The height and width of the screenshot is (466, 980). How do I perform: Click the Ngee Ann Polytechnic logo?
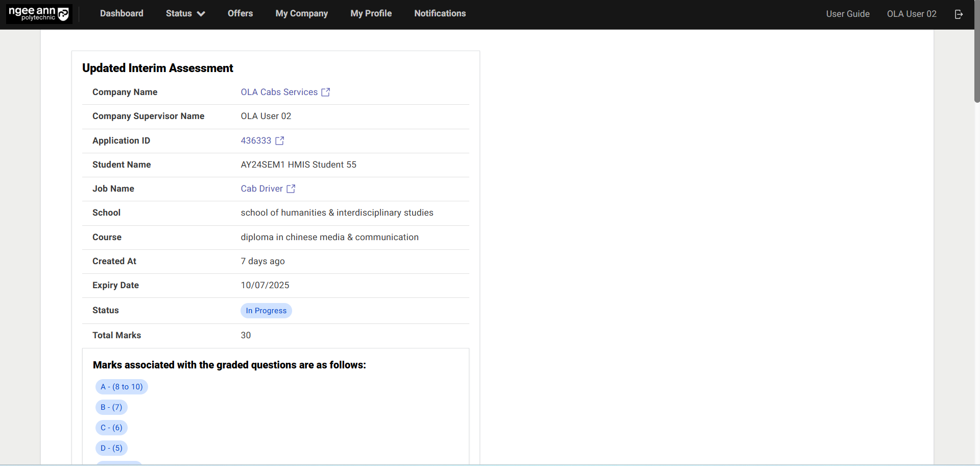coord(38,13)
